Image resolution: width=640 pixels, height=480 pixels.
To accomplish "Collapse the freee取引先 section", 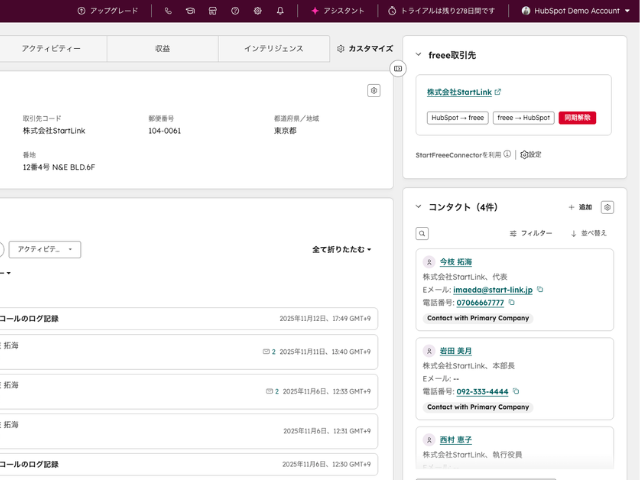I will point(418,54).
